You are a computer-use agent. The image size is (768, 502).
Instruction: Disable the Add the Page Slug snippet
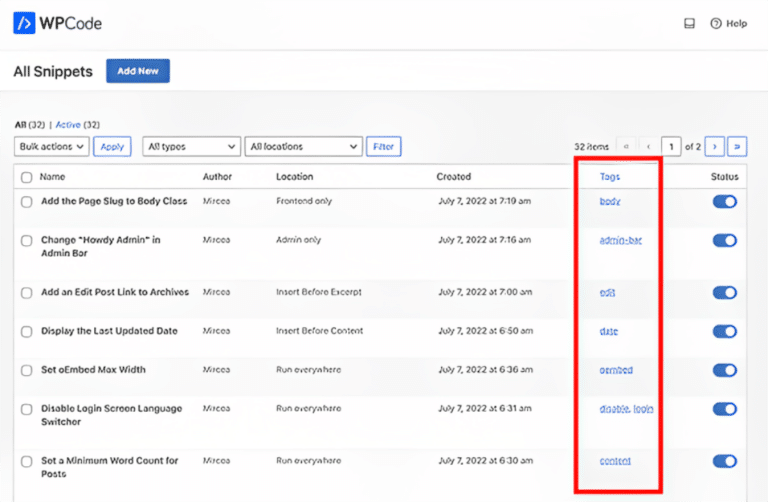coord(724,201)
